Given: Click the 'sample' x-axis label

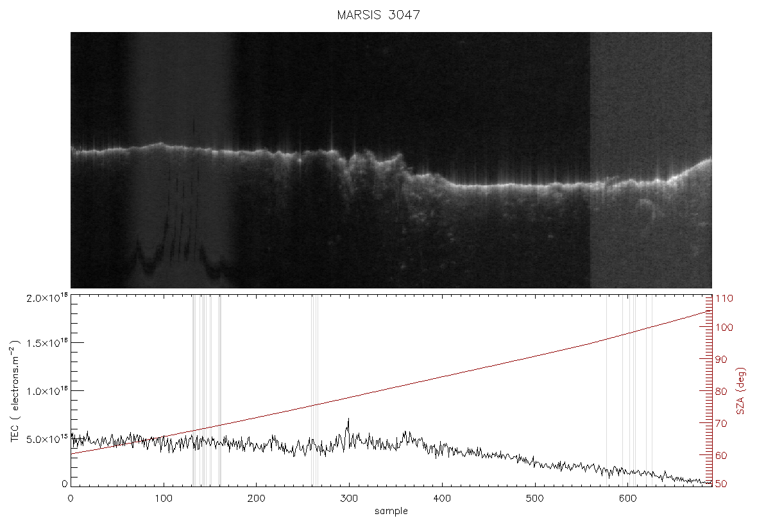Looking at the screenshot, I should [391, 511].
